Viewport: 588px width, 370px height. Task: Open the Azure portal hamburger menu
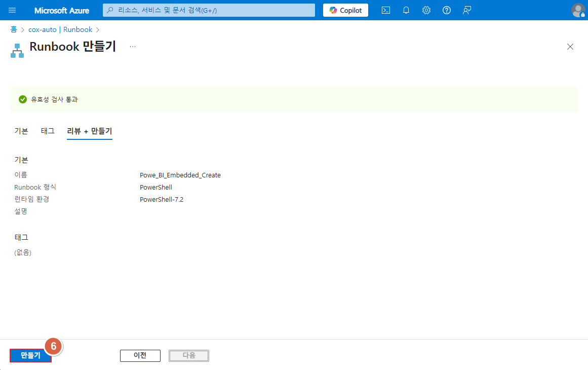coord(12,10)
